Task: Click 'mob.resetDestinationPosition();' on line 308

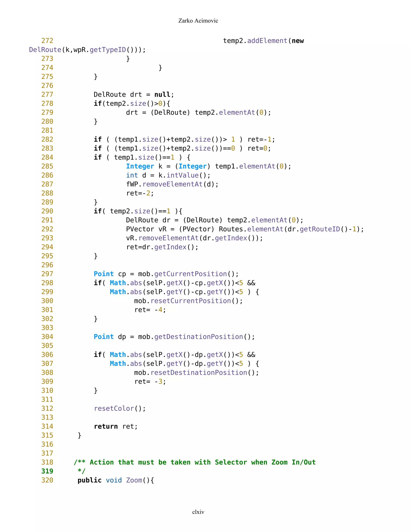Action: (196, 373)
